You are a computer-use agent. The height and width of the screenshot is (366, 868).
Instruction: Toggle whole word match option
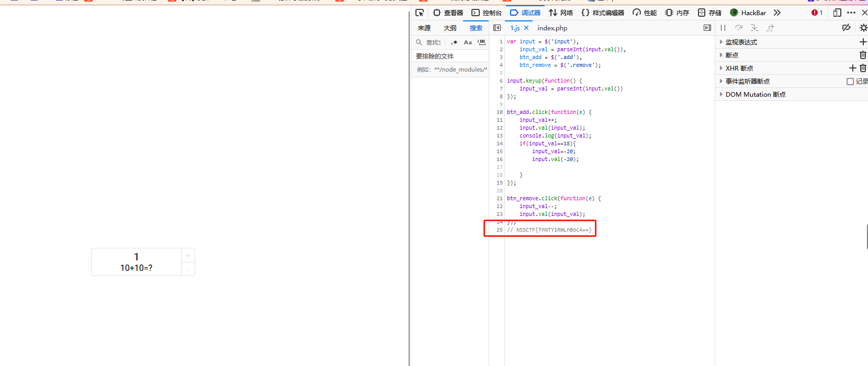(481, 42)
